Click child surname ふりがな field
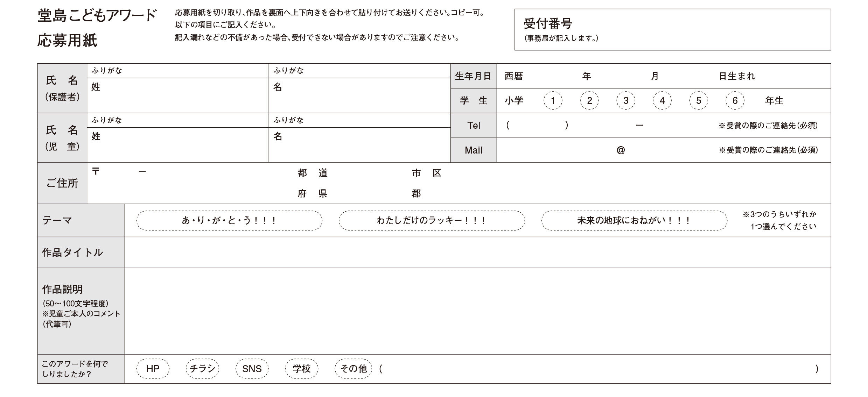Viewport: 868px width, 397px height. (x=178, y=120)
